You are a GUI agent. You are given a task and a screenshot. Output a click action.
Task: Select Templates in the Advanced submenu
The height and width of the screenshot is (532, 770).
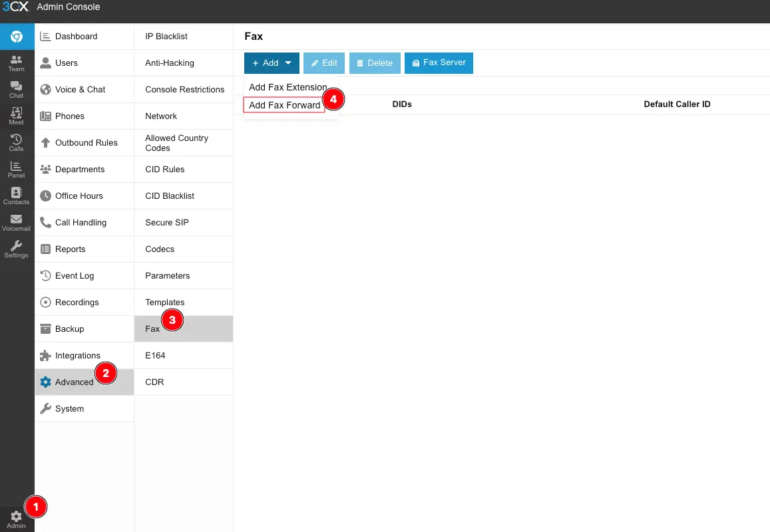click(165, 303)
